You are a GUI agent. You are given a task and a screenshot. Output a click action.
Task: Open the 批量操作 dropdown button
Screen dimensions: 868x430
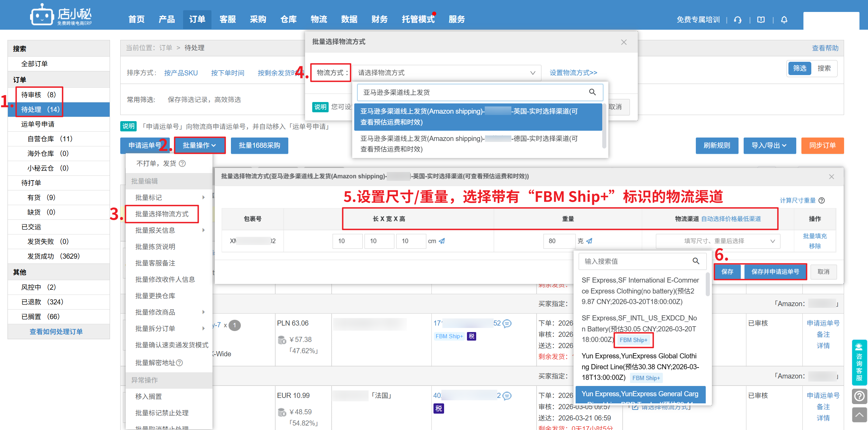click(x=199, y=145)
